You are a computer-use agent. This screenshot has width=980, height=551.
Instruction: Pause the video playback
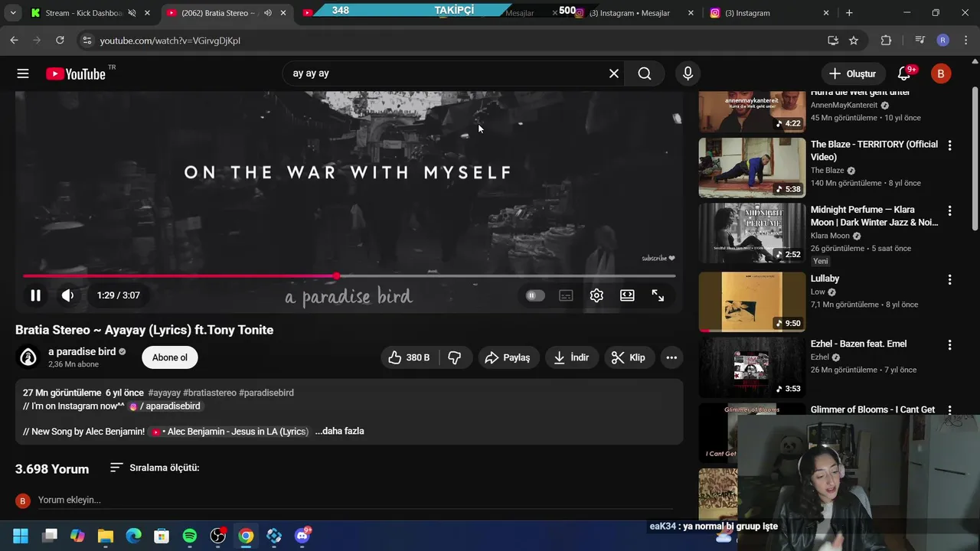click(35, 295)
